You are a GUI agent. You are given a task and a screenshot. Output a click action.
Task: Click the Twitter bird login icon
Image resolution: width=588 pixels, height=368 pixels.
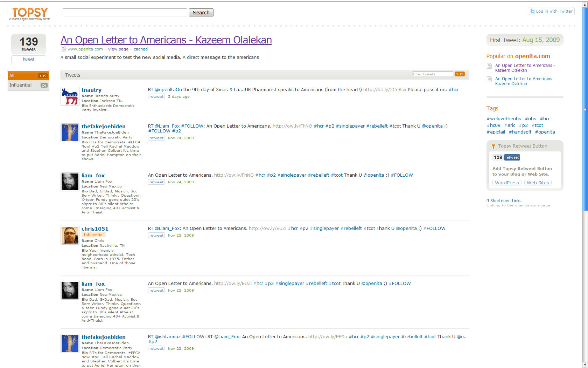[533, 11]
